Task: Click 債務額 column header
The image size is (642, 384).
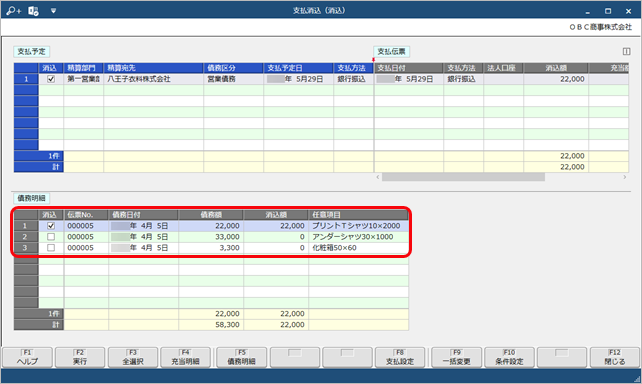Action: pyautogui.click(x=211, y=215)
